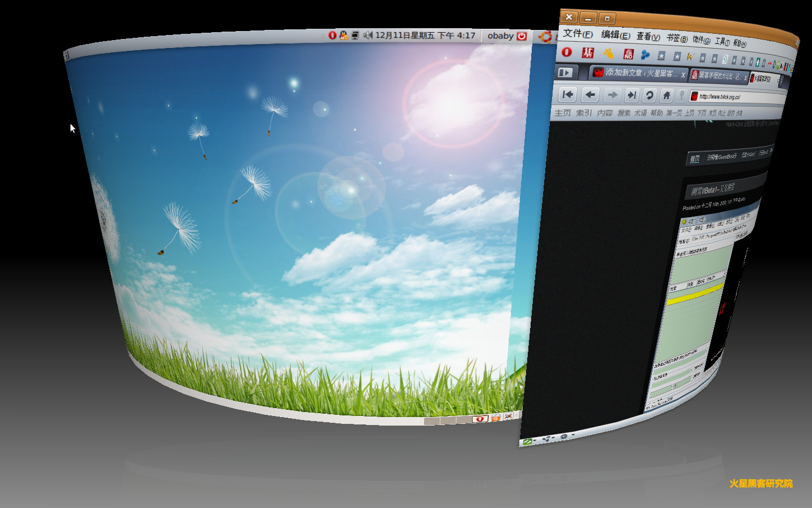The height and width of the screenshot is (508, 812).
Task: Click the yellow paw bookmark icon
Action: coord(608,53)
